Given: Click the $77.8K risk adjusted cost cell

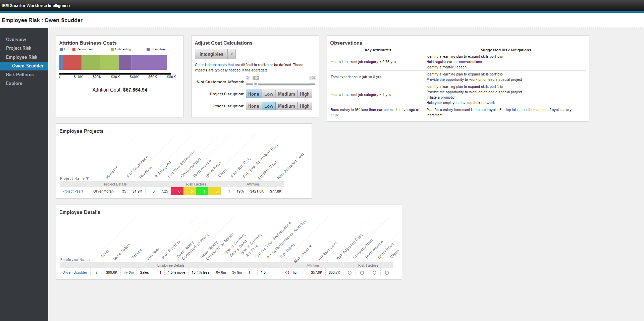Looking at the screenshot, I should click(276, 191).
